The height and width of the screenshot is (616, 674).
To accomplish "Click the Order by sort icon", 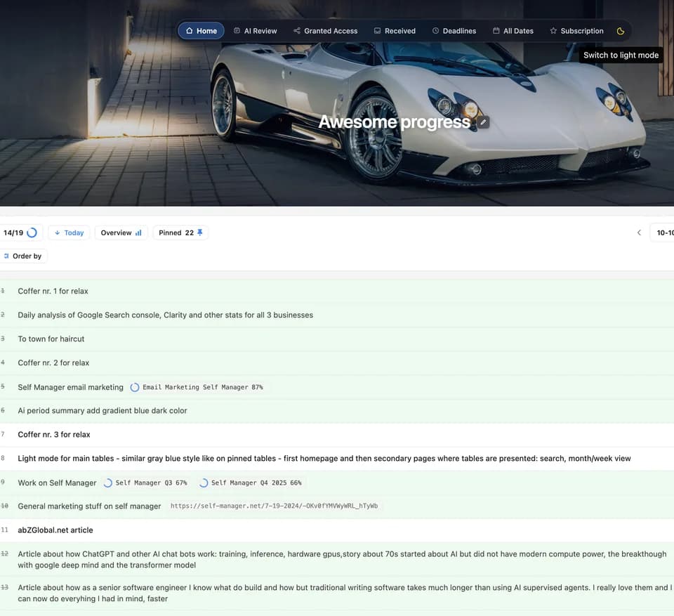I will click(6, 256).
